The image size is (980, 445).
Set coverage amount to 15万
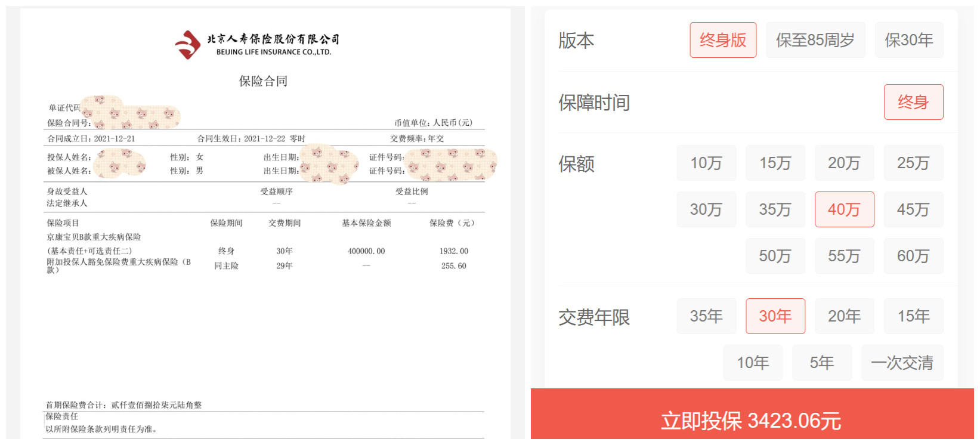[775, 163]
